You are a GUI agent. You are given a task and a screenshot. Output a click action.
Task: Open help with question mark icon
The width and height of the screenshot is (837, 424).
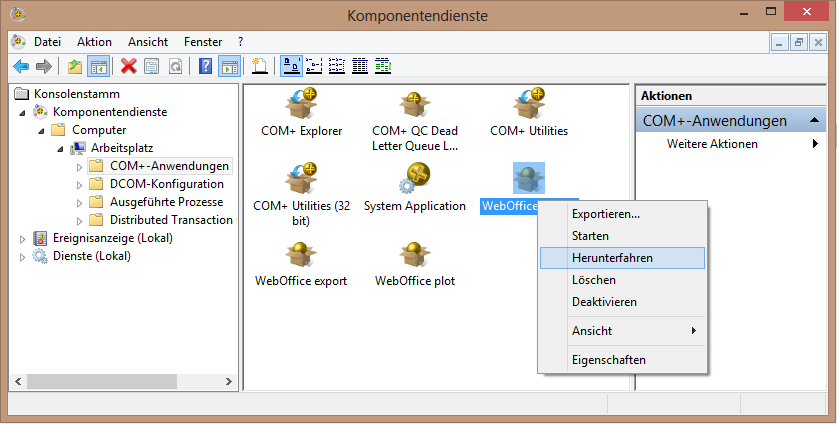pos(205,67)
